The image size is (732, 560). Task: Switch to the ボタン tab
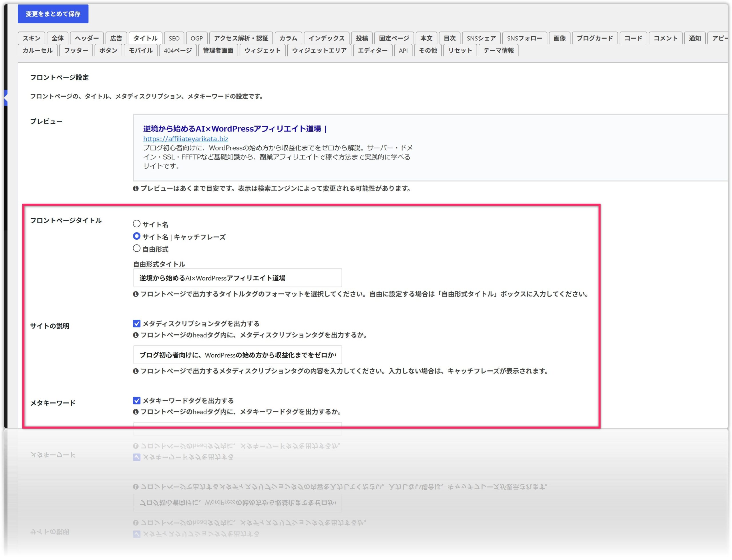pos(108,50)
